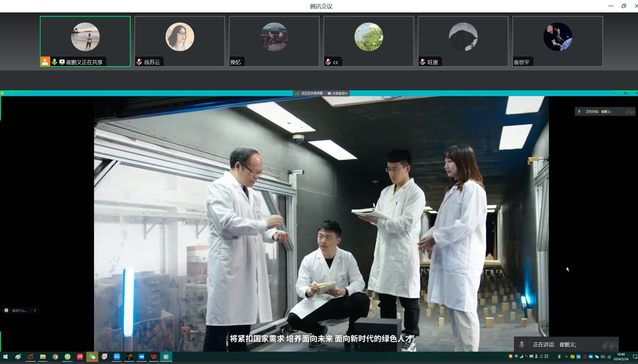The height and width of the screenshot is (364, 638).
Task: Click 共享音频中 shared audio indicator
Action: 338,93
